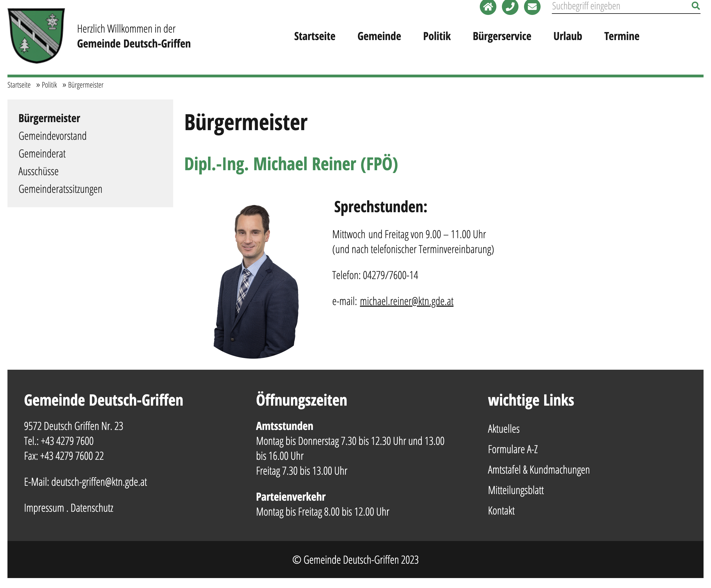Screen dimensions: 711x588
Task: Open the Startseite menu item
Action: coord(315,36)
